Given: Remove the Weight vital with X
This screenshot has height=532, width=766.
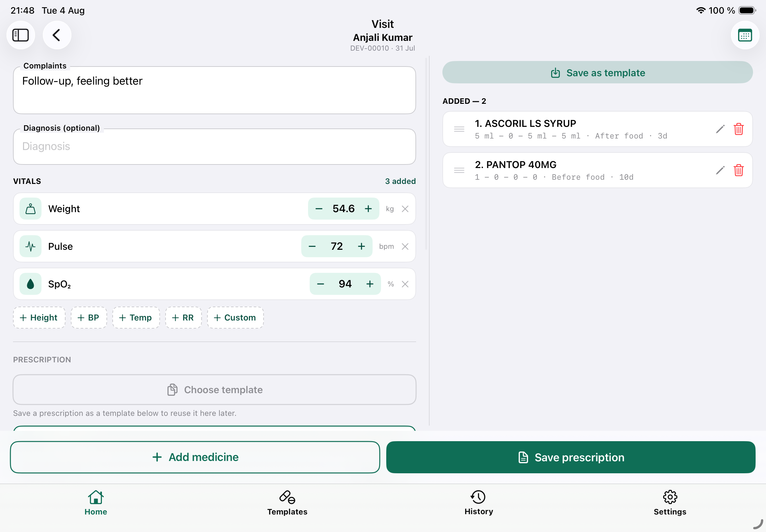Looking at the screenshot, I should (405, 209).
